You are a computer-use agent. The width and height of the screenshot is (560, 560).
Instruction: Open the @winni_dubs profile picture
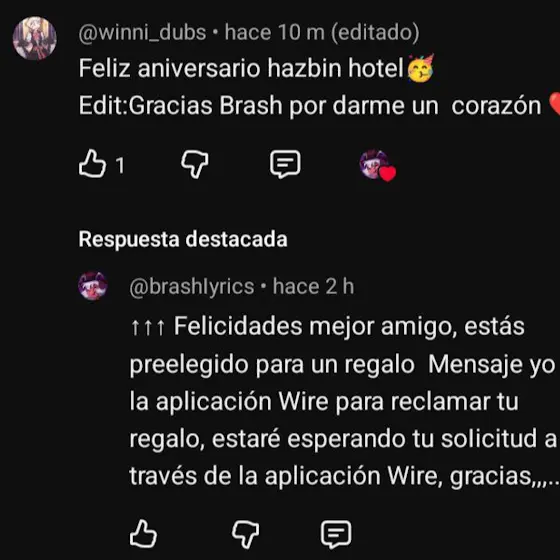[35, 38]
